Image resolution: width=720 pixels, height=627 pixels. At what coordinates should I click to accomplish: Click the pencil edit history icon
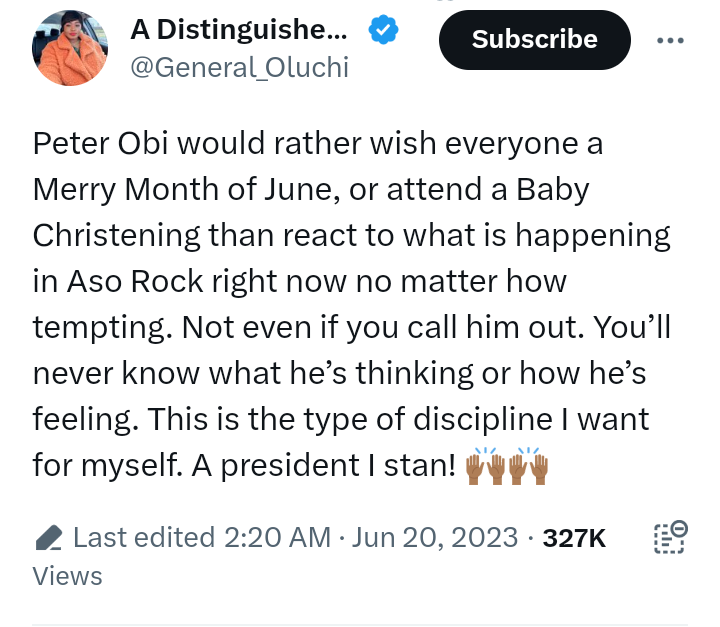(x=47, y=539)
